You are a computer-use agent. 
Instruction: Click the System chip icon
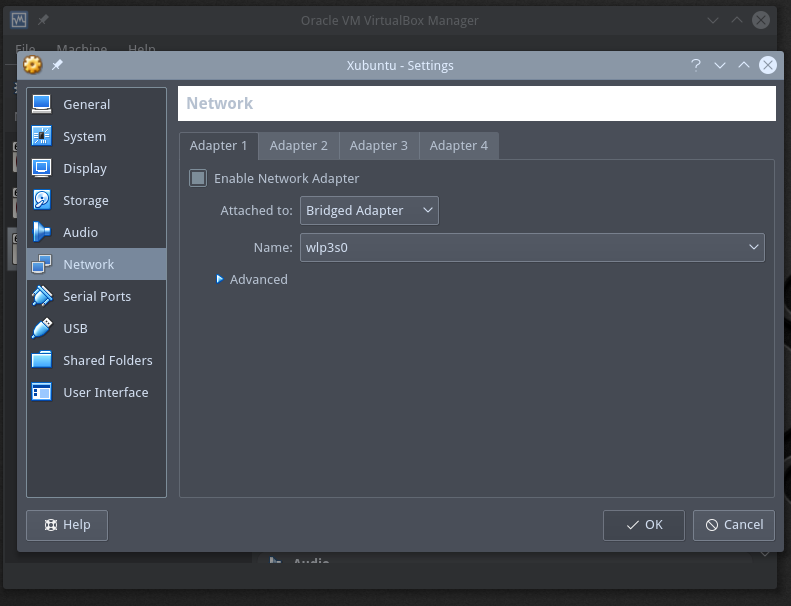pos(41,136)
